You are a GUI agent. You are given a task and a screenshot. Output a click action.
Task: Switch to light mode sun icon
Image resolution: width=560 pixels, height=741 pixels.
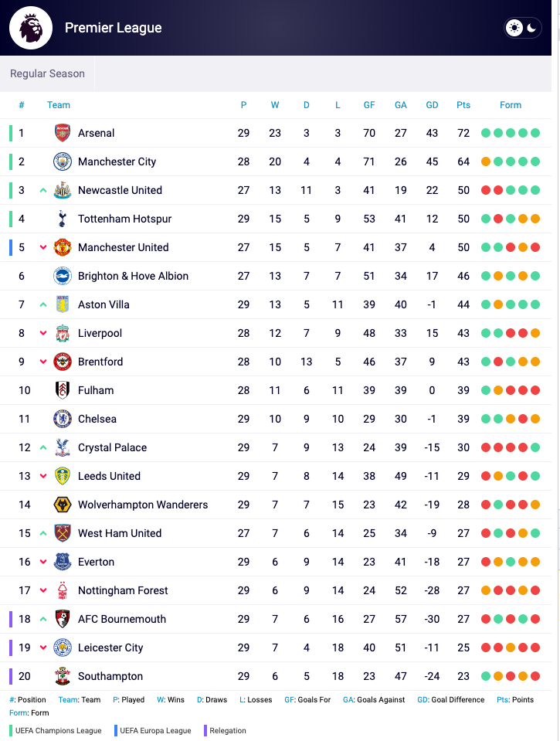point(514,28)
